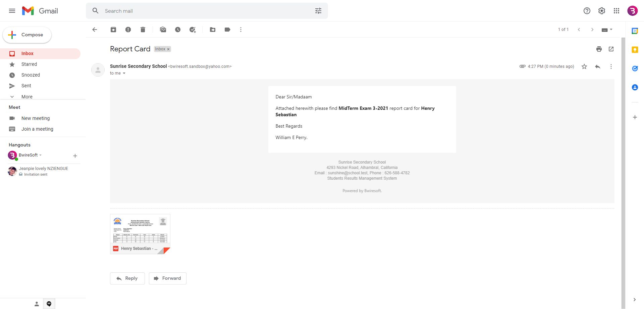Delete the Report Card email

click(x=143, y=30)
